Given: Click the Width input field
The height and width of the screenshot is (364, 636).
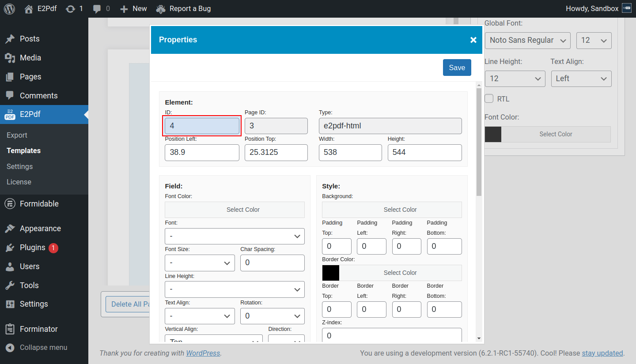Looking at the screenshot, I should tap(350, 152).
